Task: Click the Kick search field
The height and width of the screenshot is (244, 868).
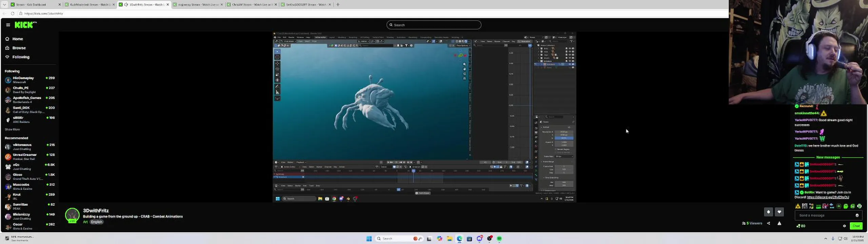Action: (434, 25)
